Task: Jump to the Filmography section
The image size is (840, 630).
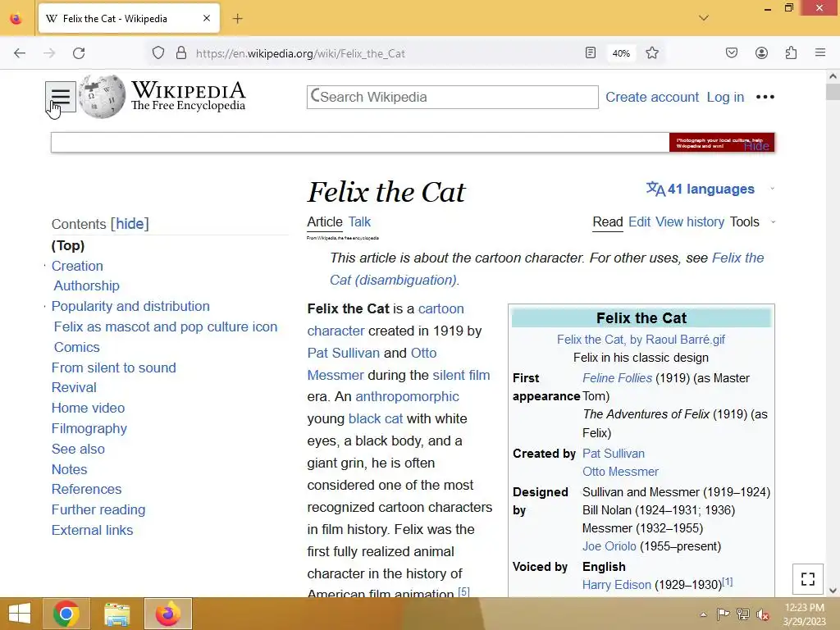Action: coord(89,428)
